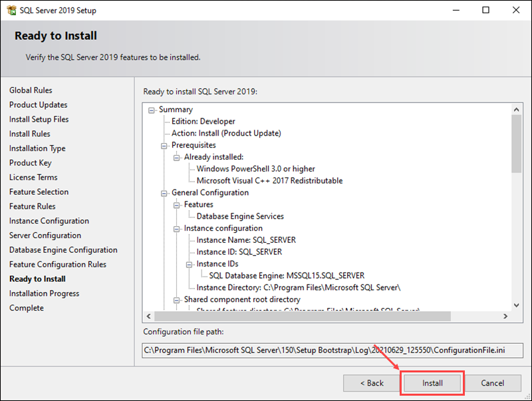Collapse the Shared component root directory node
Viewport: 532px width, 401px height.
click(176, 300)
